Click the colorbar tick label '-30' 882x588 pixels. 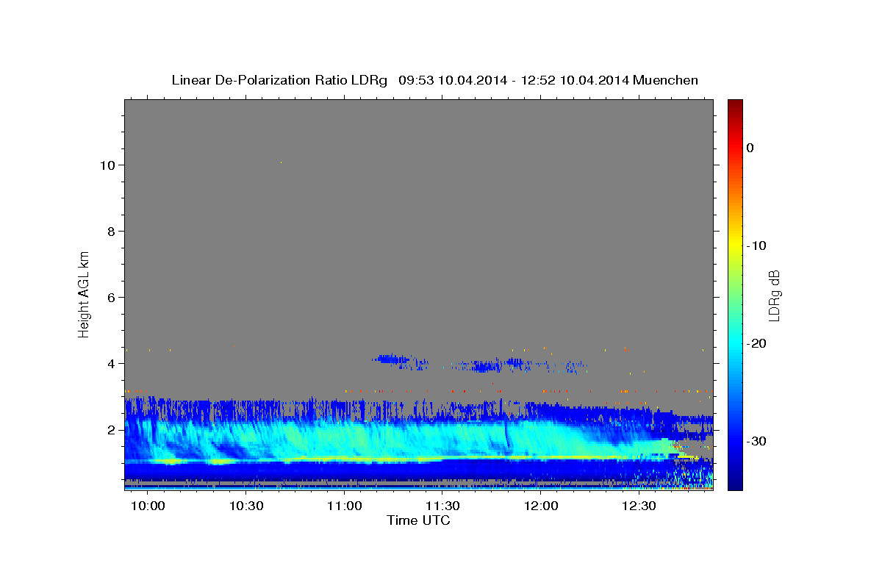coord(757,441)
